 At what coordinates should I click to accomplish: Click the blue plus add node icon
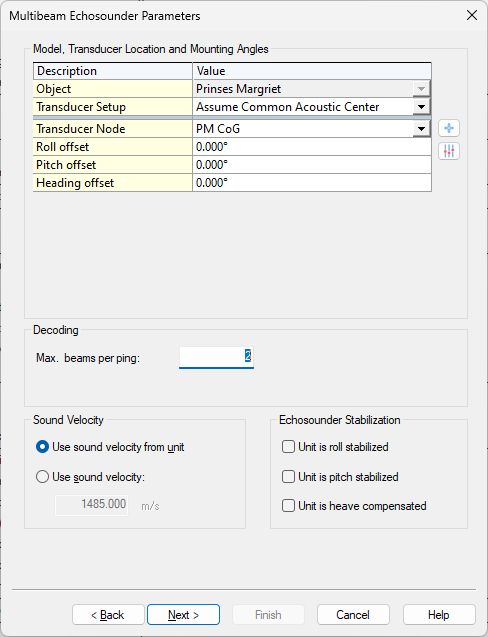tap(449, 128)
